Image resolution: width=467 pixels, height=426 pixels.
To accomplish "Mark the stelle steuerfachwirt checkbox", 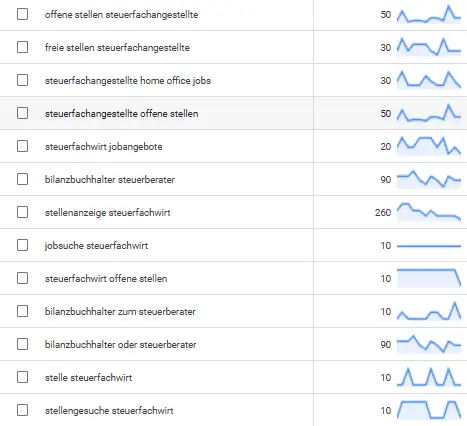I will (x=22, y=377).
